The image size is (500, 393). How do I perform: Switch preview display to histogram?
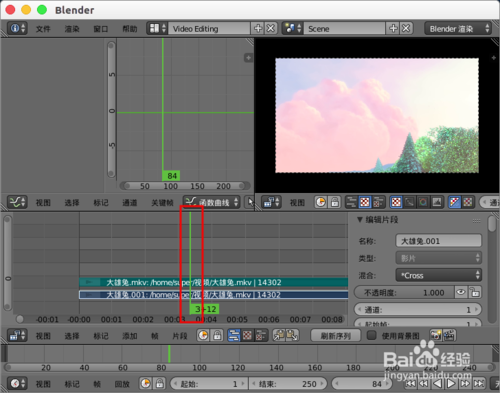click(437, 202)
